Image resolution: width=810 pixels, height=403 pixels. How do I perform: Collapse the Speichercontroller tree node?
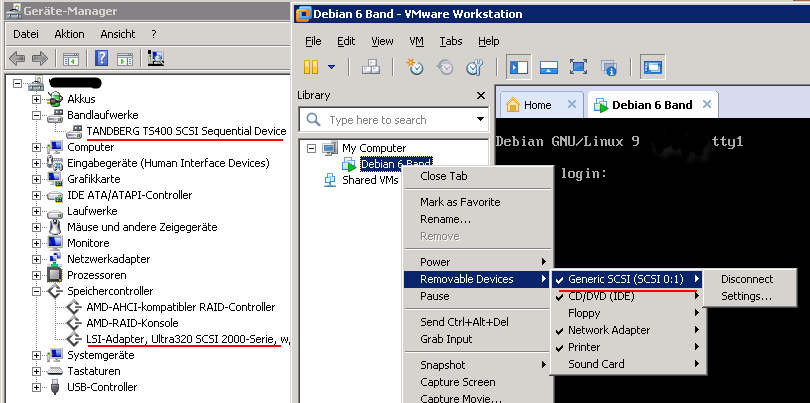[37, 291]
